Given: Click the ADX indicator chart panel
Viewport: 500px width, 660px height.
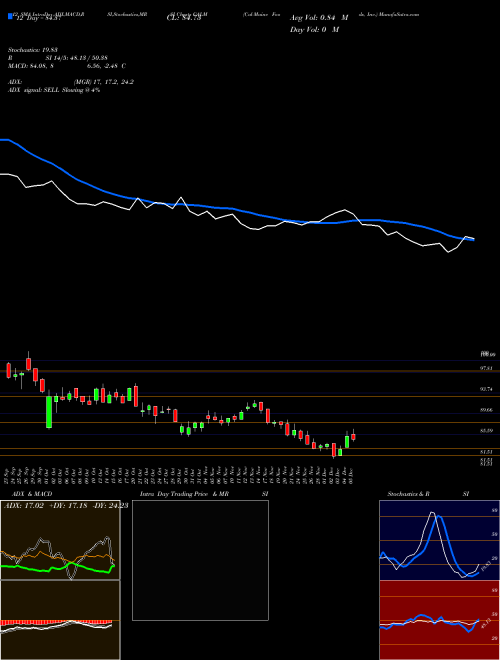Looking at the screenshot, I should pos(60,540).
